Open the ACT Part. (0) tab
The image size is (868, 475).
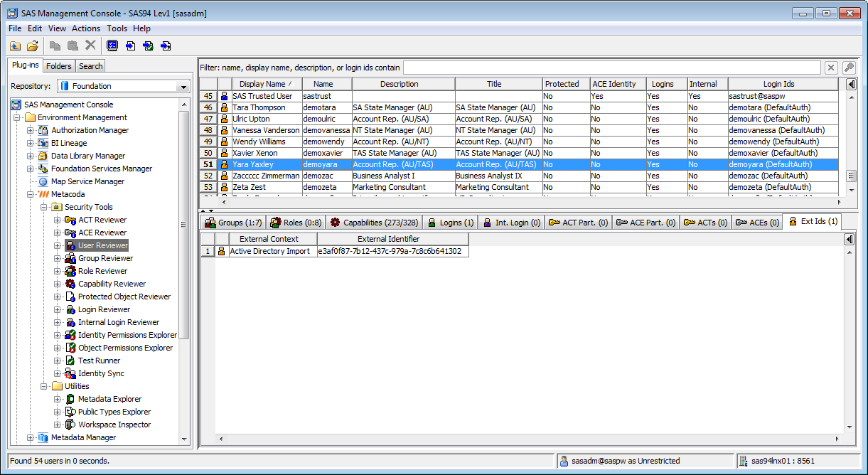pos(577,223)
